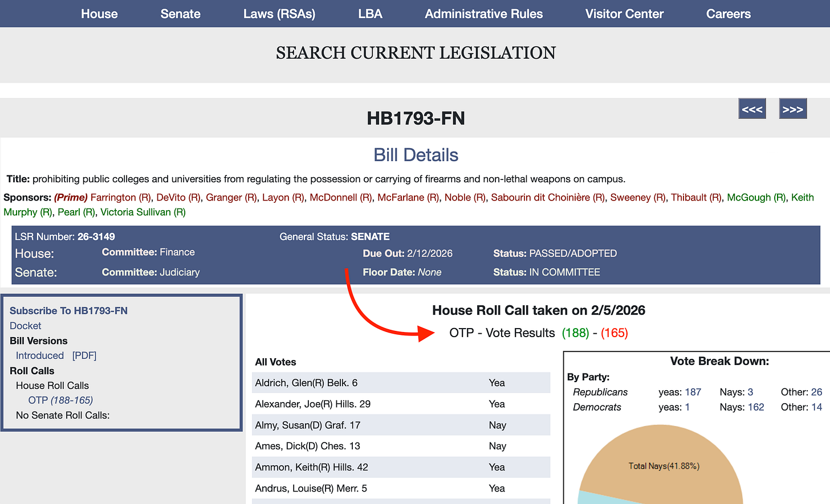Select the Alexander, Joe(R) Hills. 29 row

tap(401, 404)
